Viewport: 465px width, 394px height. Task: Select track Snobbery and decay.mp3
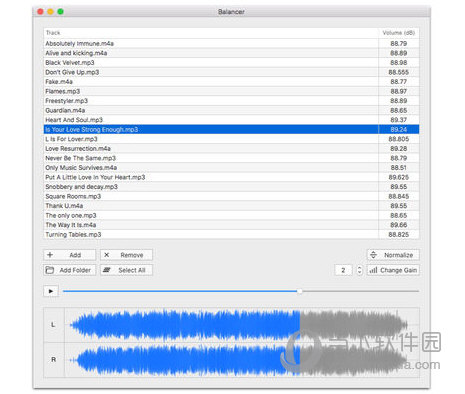tap(231, 187)
